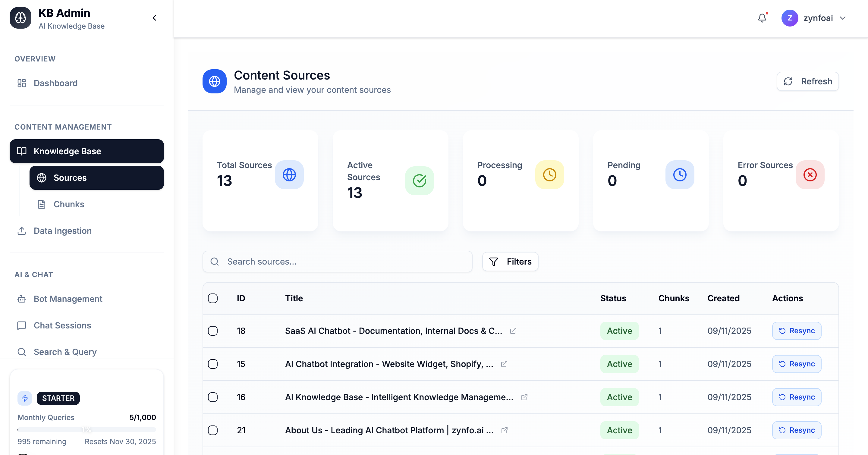This screenshot has height=455, width=868.
Task: Open external link icon for source 16
Action: (524, 397)
